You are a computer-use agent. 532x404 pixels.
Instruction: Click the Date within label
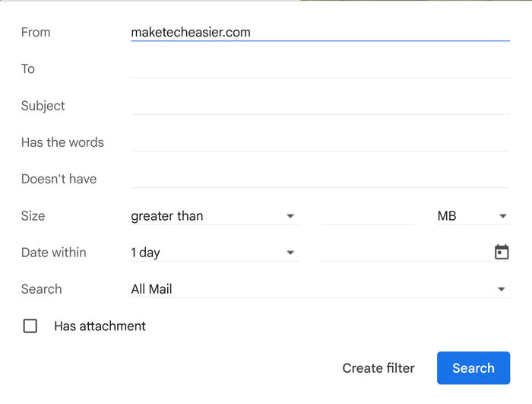click(54, 253)
